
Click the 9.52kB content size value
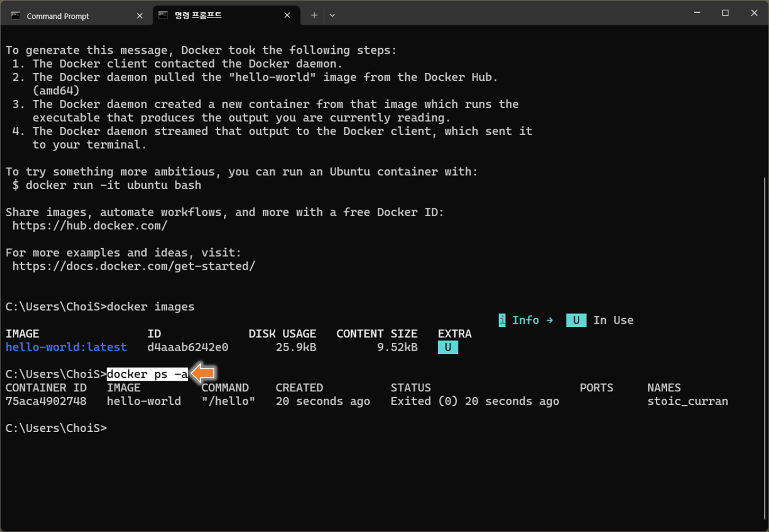tap(398, 347)
